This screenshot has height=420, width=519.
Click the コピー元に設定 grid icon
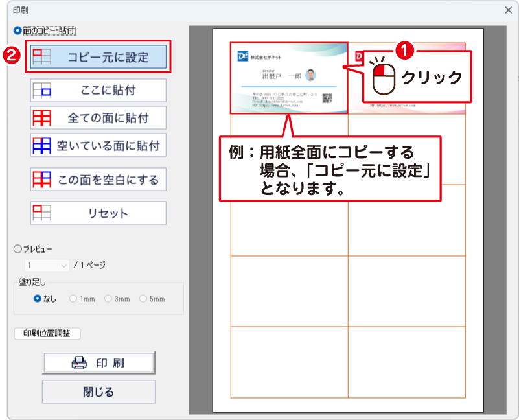coord(42,56)
